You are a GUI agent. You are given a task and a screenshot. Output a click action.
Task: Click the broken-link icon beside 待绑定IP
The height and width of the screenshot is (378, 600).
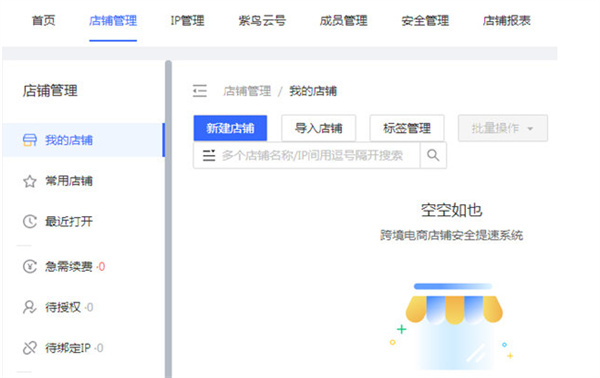pyautogui.click(x=30, y=348)
